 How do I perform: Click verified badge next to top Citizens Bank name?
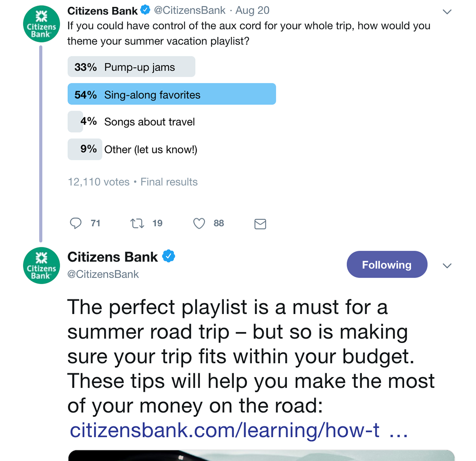[146, 10]
